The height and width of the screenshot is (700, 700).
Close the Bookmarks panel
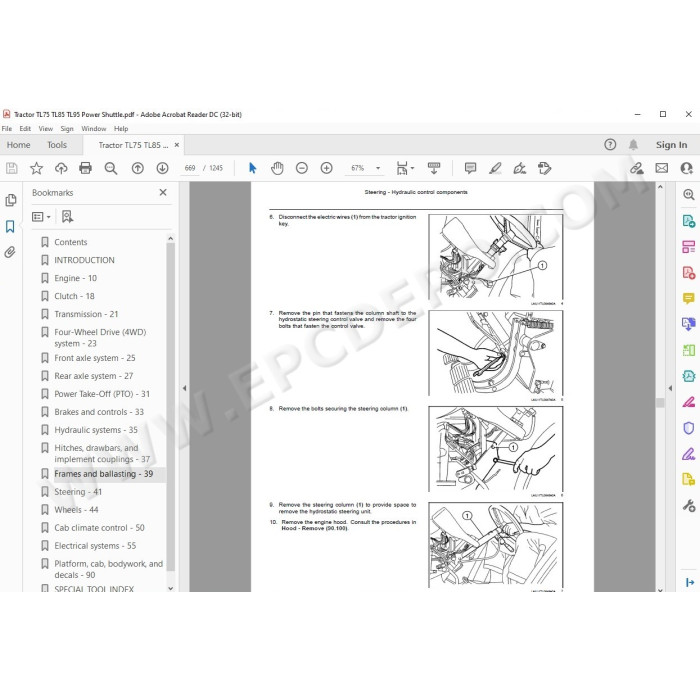[x=163, y=192]
